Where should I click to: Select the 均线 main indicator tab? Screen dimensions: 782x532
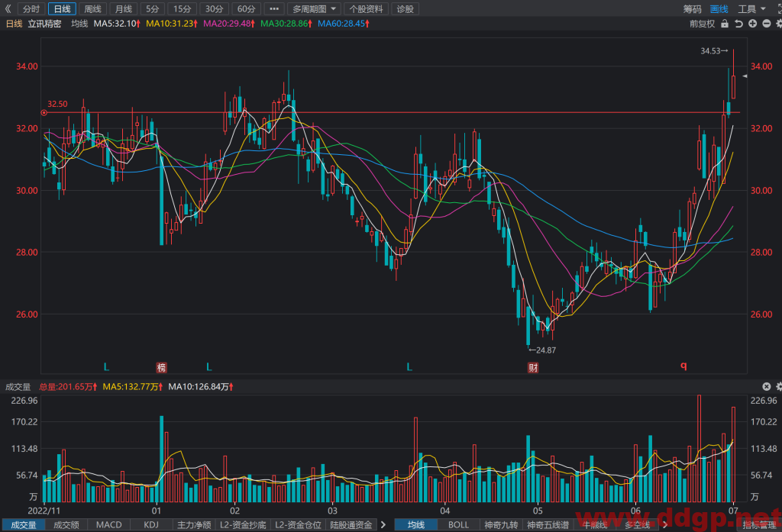click(416, 524)
